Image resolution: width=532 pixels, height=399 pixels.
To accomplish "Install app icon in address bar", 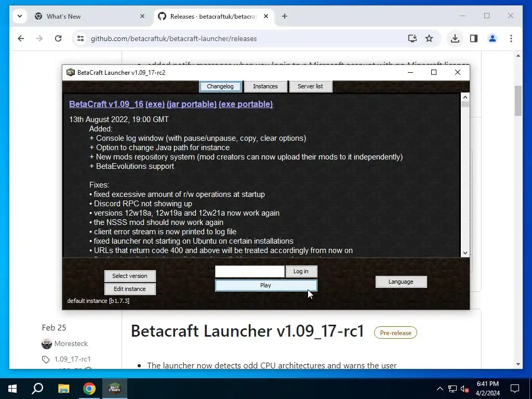I will 412,38.
